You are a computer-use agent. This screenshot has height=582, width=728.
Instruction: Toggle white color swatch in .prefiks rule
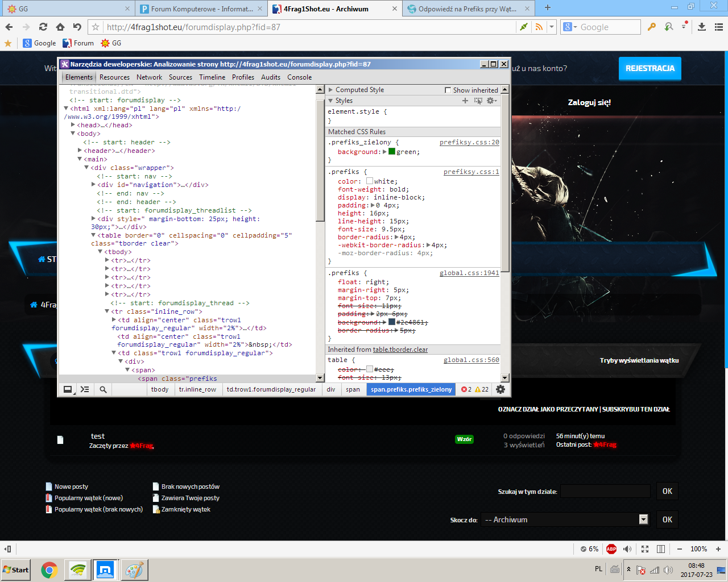[x=370, y=181]
